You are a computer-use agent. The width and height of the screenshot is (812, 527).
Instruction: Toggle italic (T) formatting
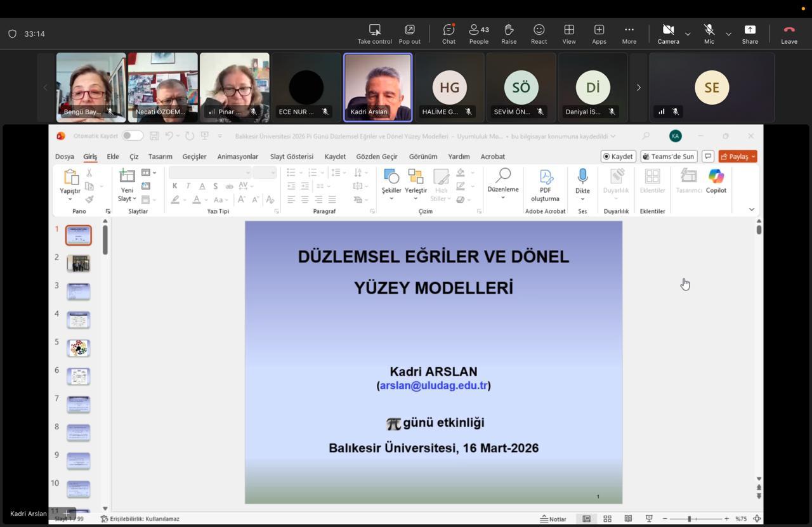point(188,186)
